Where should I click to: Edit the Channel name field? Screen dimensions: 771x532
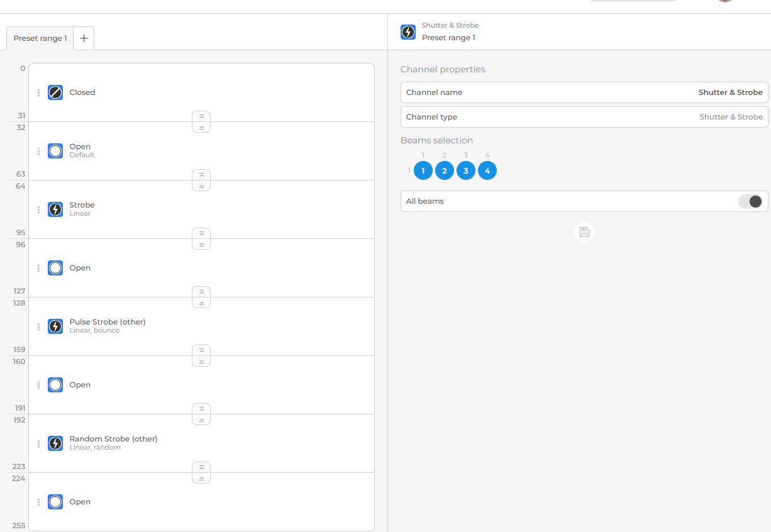coord(584,92)
